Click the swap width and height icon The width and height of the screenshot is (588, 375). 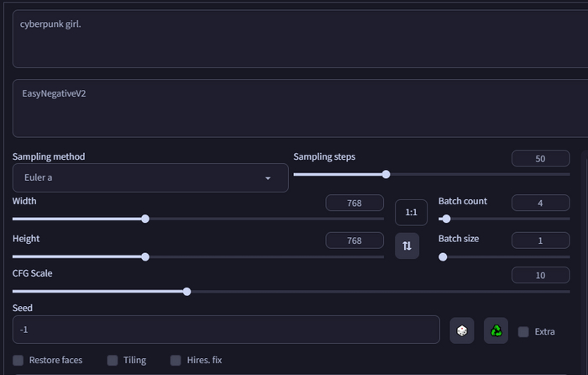407,246
